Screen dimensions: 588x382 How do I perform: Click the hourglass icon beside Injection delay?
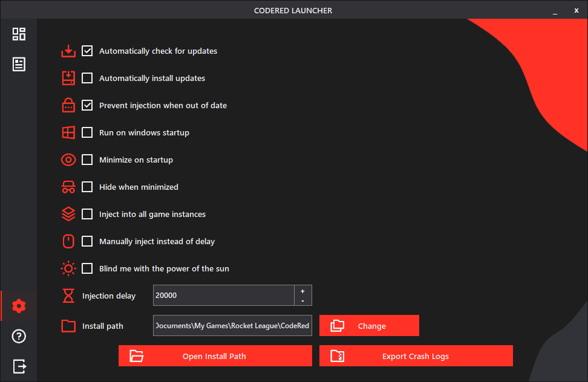[68, 296]
